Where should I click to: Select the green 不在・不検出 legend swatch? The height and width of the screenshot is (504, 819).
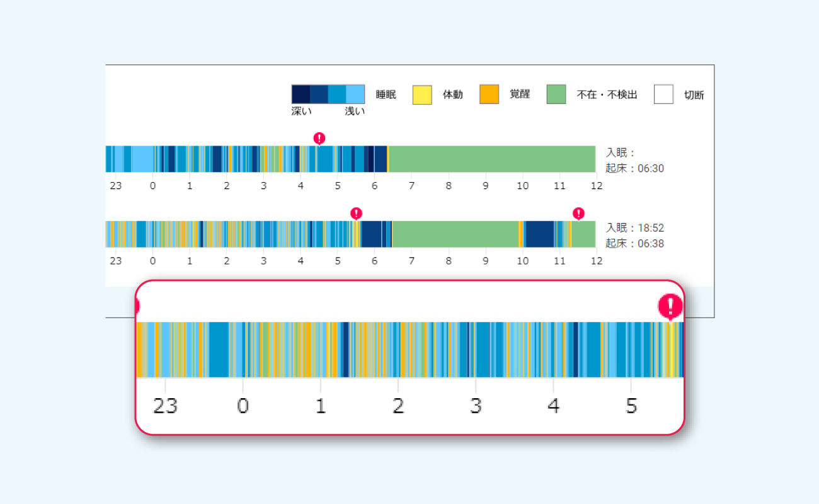pyautogui.click(x=556, y=94)
